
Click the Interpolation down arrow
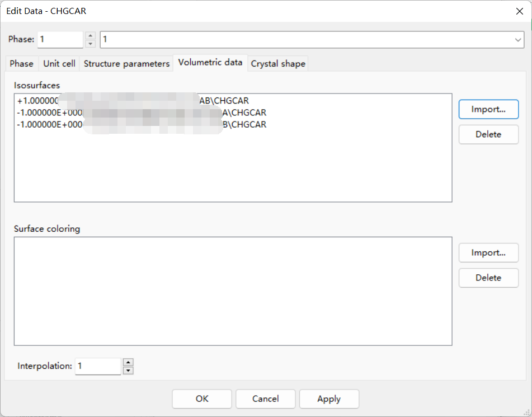128,371
